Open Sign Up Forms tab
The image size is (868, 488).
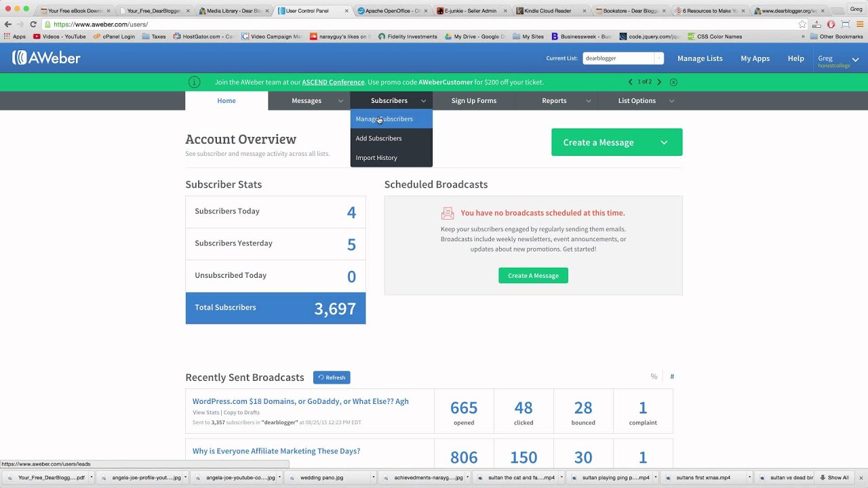474,100
